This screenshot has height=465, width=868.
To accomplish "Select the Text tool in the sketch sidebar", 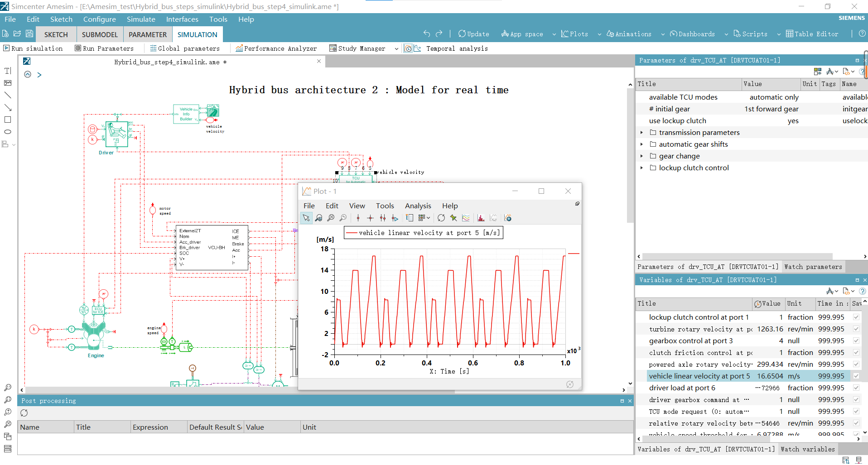I will (7, 71).
